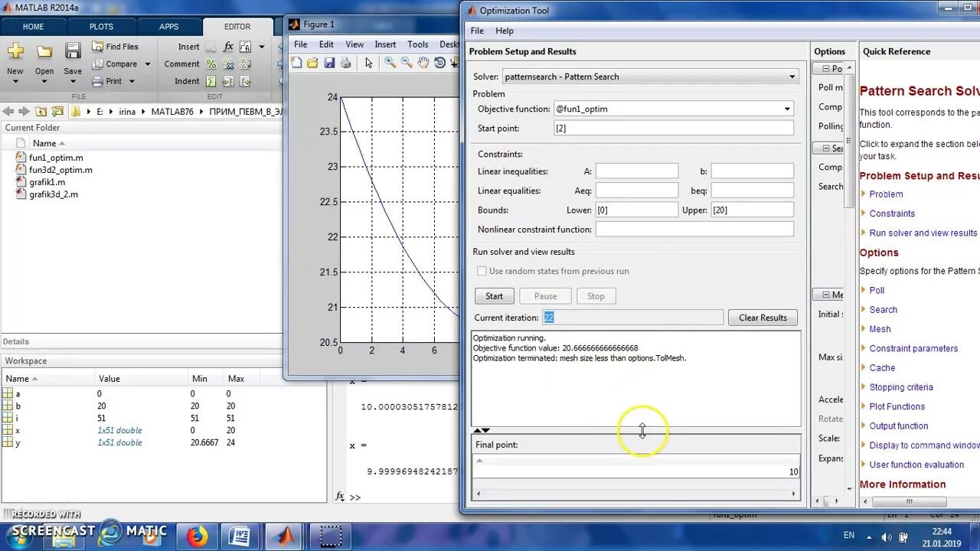The height and width of the screenshot is (551, 980).
Task: Click the up-one-level folder icon
Action: 41,111
